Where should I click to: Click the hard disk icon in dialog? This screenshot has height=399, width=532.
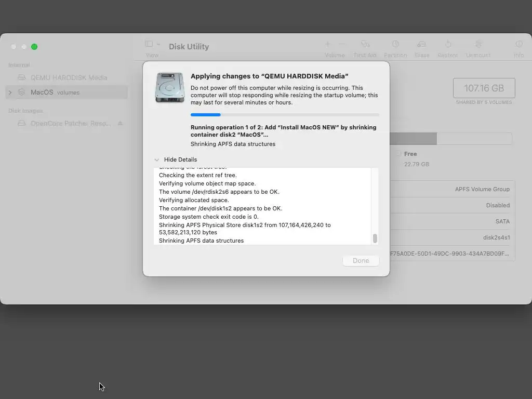[x=170, y=87]
